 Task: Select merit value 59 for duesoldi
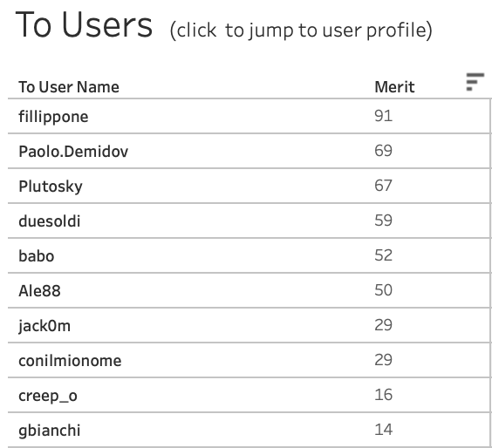pyautogui.click(x=383, y=221)
